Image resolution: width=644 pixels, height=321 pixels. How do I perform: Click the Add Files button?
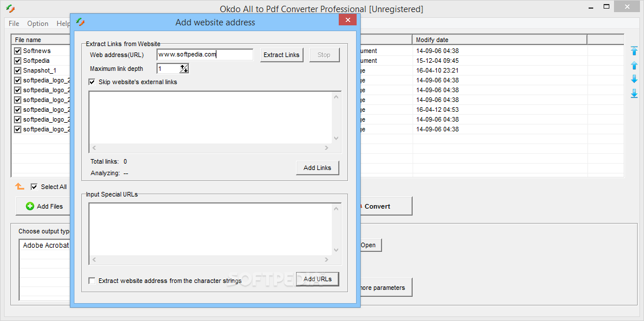43,206
